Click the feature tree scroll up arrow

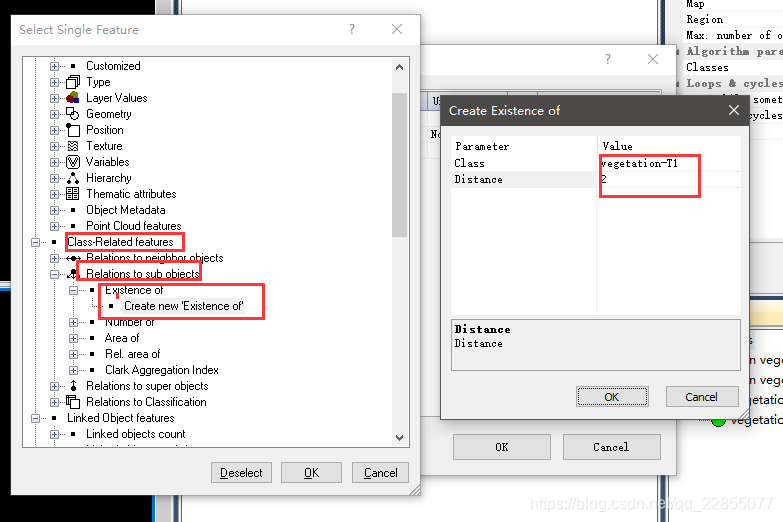click(x=399, y=67)
